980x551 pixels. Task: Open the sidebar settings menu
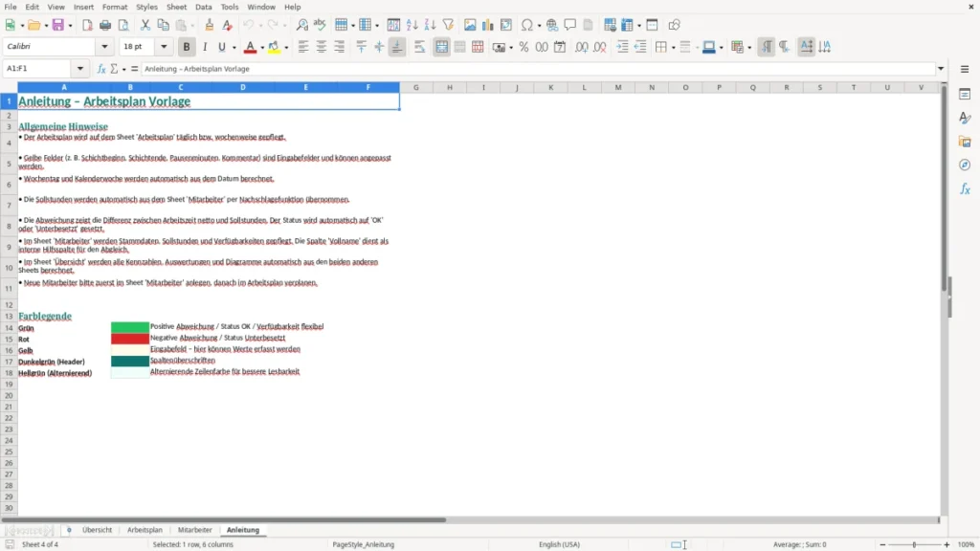pos(965,69)
